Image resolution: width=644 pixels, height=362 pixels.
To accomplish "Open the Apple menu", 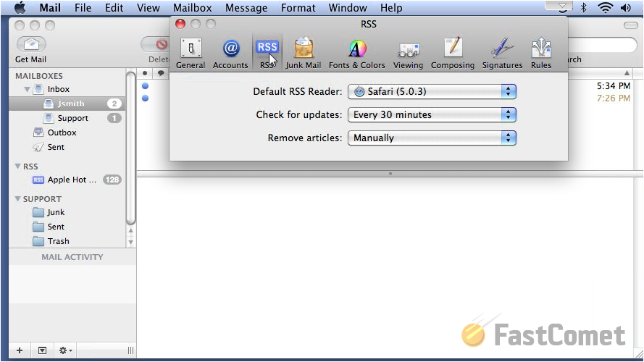I will click(20, 7).
